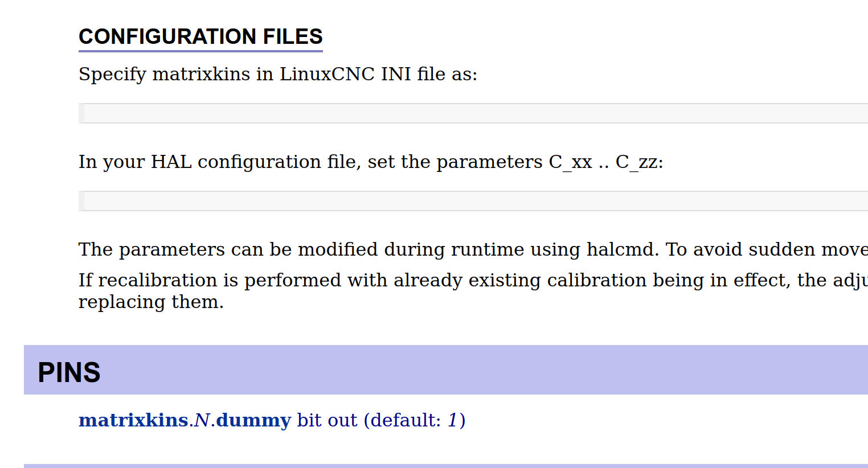Viewport: 868px width, 468px height.
Task: Click the word 'dummy' in the pin name
Action: tap(253, 420)
